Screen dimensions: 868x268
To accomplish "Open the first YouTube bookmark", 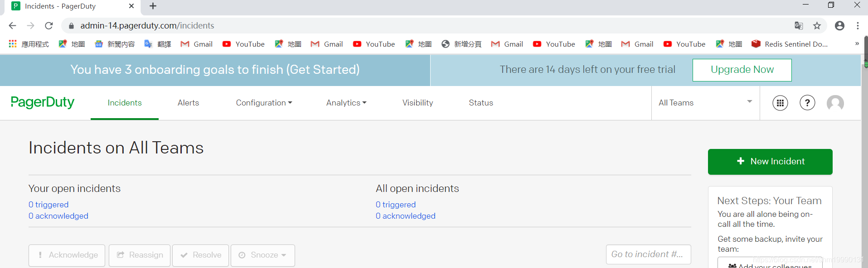I will (x=243, y=44).
